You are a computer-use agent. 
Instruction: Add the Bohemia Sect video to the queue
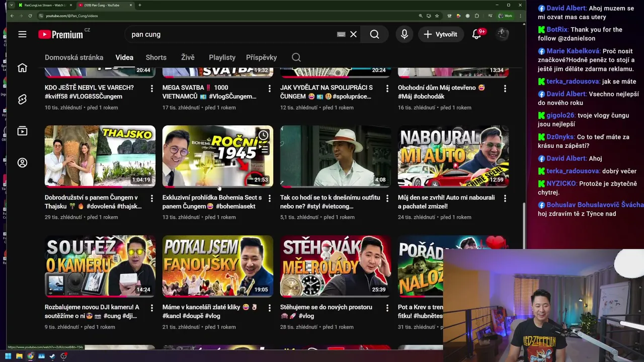263,149
